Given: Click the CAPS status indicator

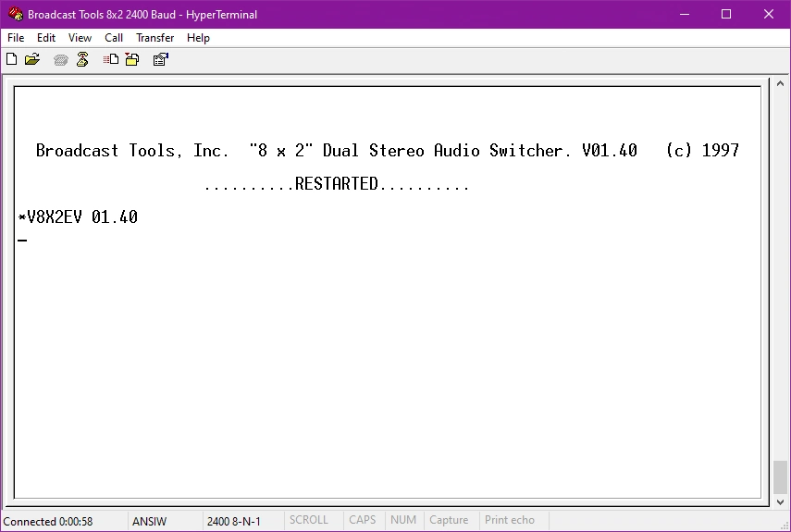Looking at the screenshot, I should coord(363,520).
